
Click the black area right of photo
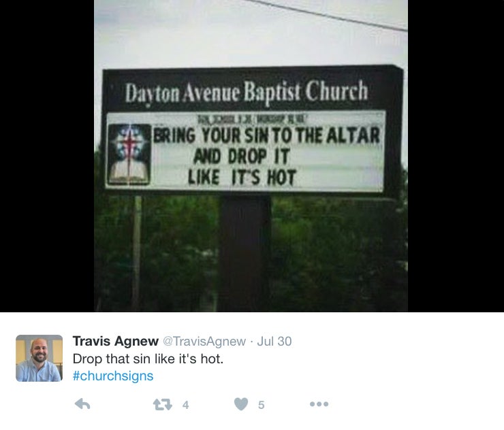pos(456,156)
